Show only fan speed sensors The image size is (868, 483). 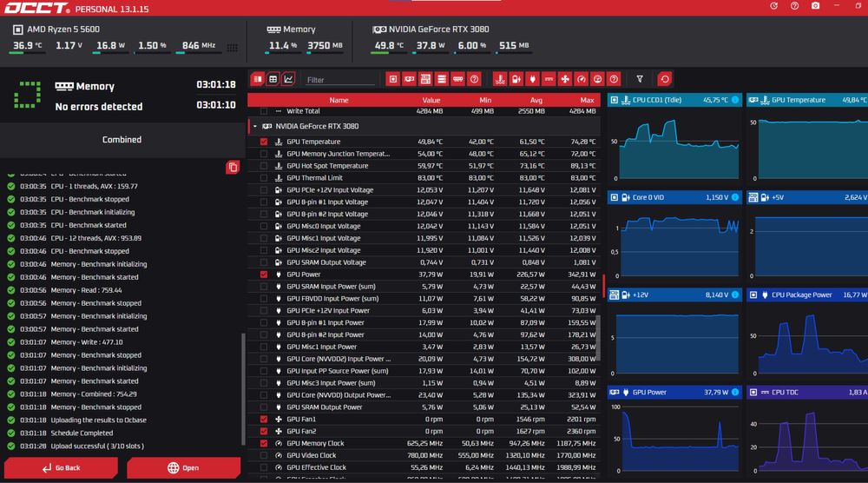565,79
